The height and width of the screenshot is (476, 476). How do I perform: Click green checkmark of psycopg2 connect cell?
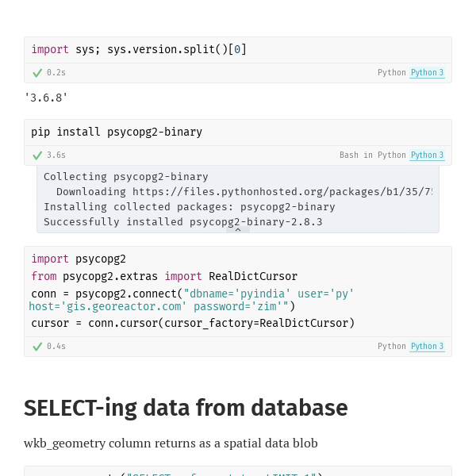(x=37, y=347)
